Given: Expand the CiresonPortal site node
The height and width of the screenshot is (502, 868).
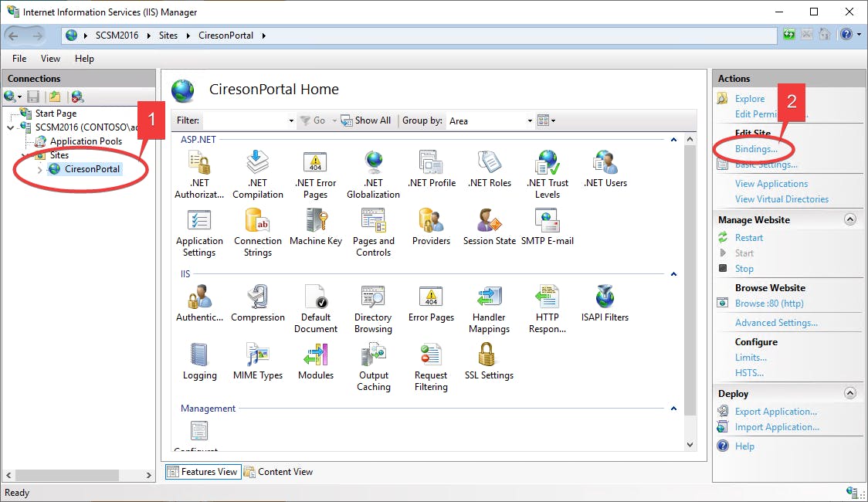Looking at the screenshot, I should click(40, 169).
